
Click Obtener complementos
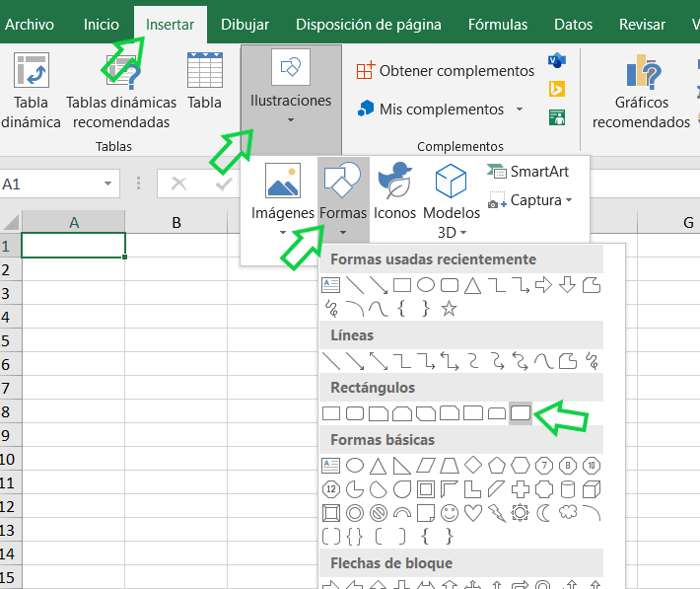pos(445,71)
